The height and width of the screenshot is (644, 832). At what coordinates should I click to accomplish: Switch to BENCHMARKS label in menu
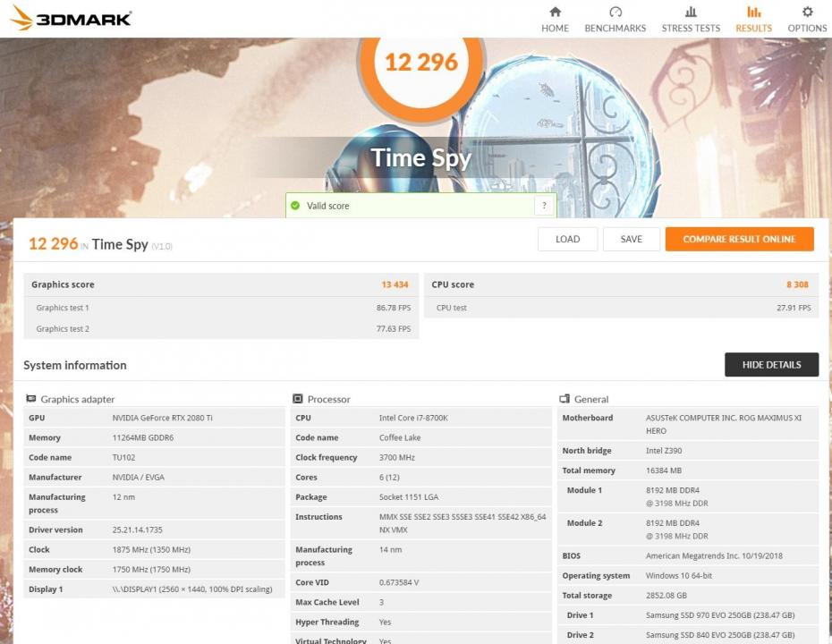(x=615, y=28)
